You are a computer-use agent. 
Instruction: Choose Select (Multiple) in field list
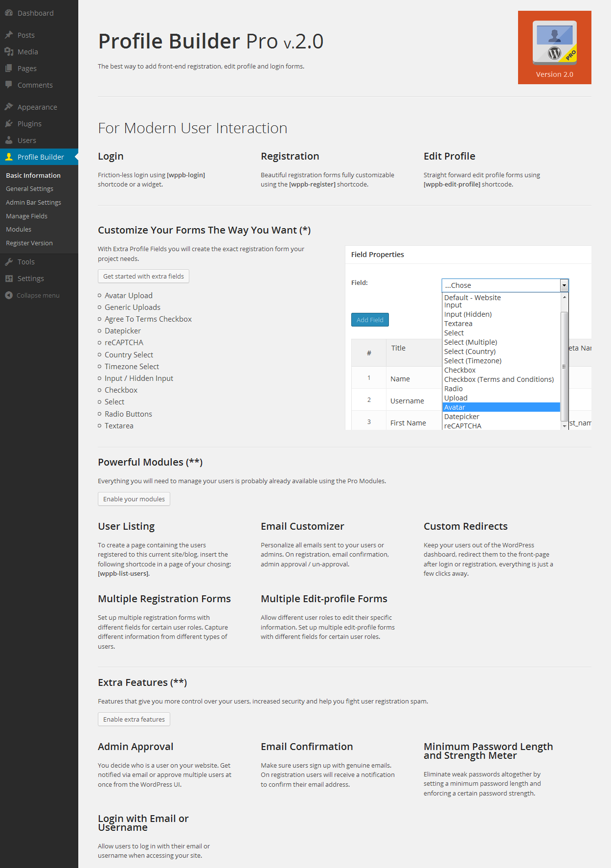click(x=501, y=342)
